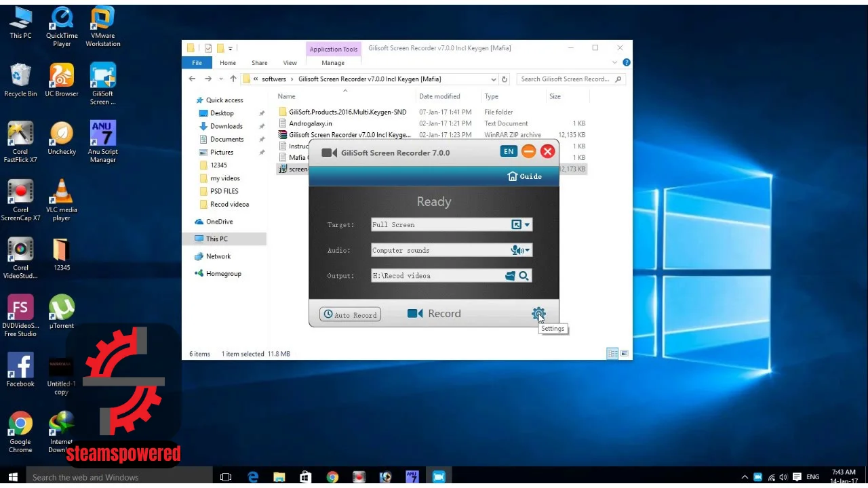Go back in File Explorer
Screen dimensions: 868x488
coord(193,79)
